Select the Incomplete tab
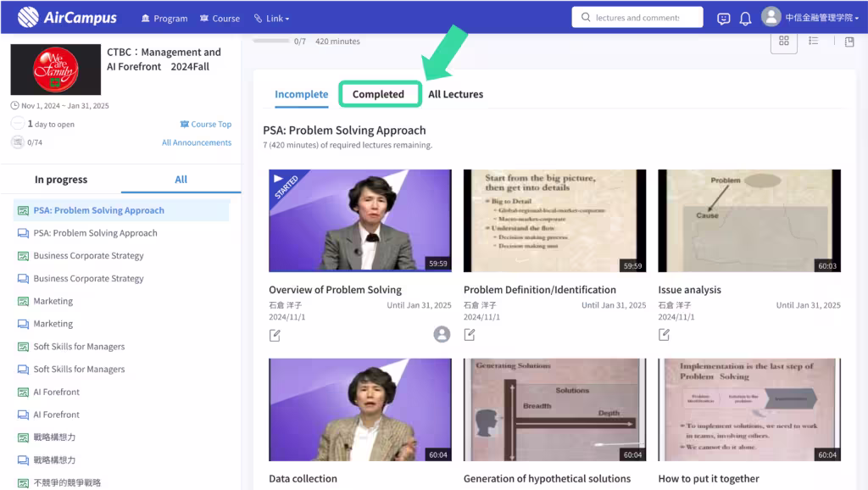 301,94
